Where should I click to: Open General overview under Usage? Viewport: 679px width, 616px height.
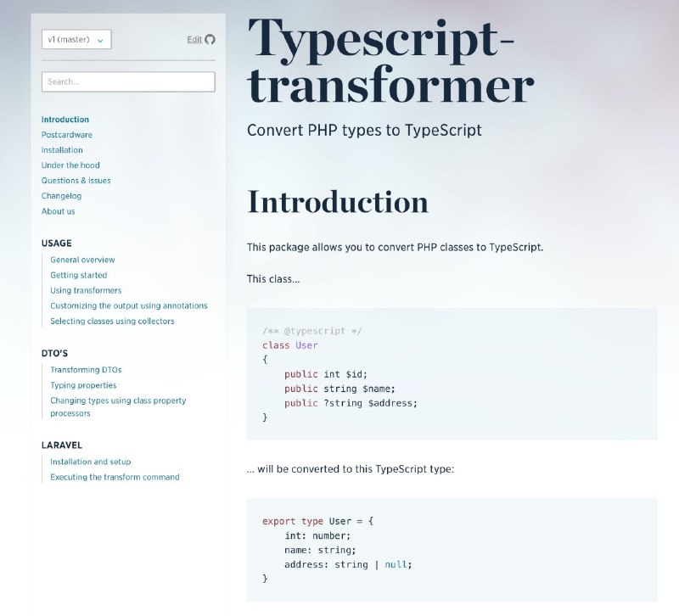click(82, 260)
